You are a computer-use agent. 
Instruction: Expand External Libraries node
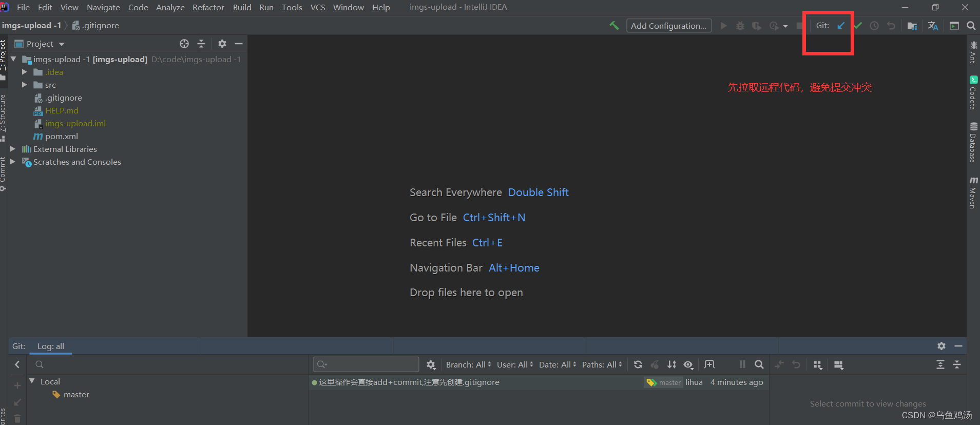13,149
